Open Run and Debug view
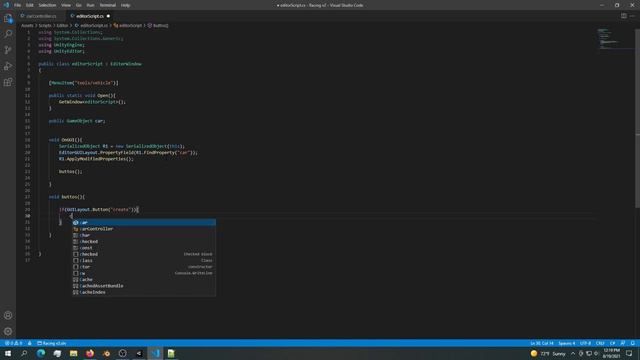The height and width of the screenshot is (360, 640). pyautogui.click(x=8, y=66)
